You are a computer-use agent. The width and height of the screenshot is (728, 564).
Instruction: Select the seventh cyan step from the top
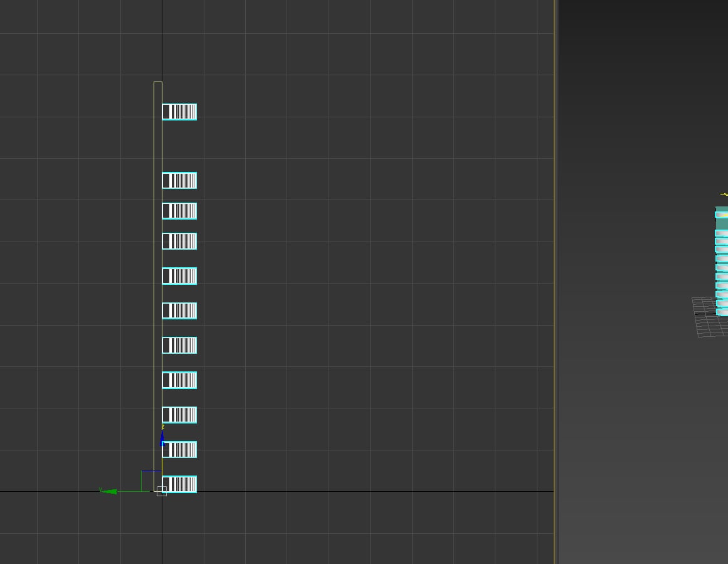(x=179, y=345)
